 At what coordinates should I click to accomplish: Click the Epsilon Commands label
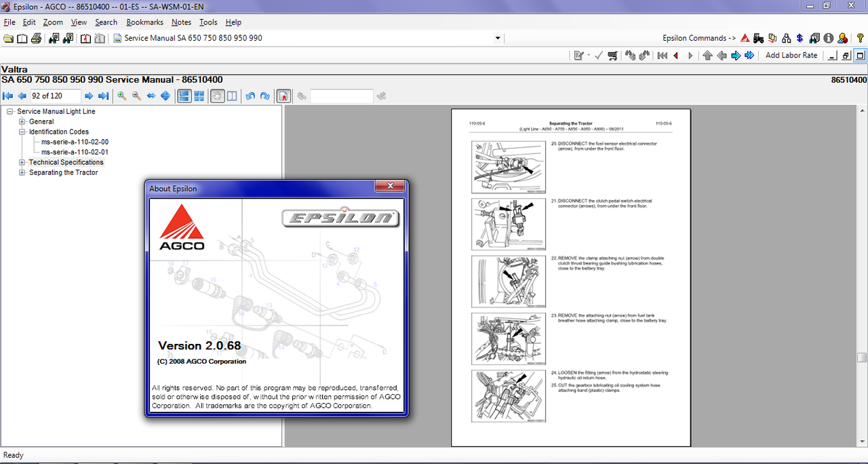(x=699, y=38)
